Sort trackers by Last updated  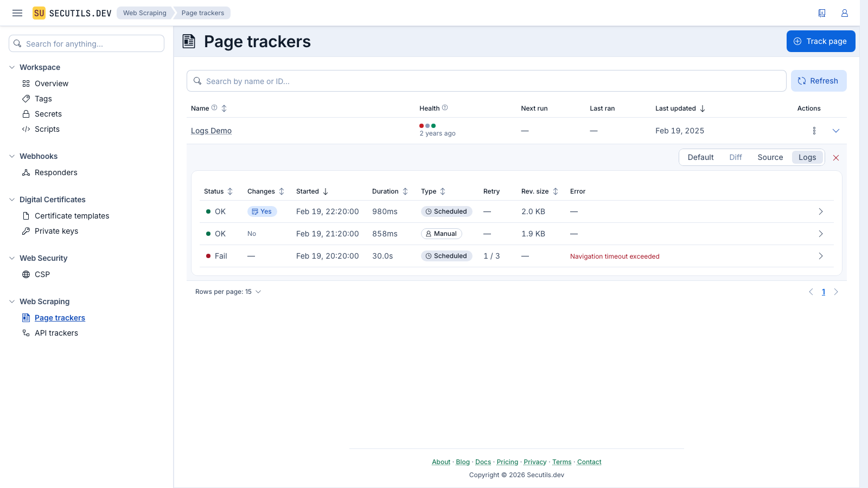coord(680,108)
